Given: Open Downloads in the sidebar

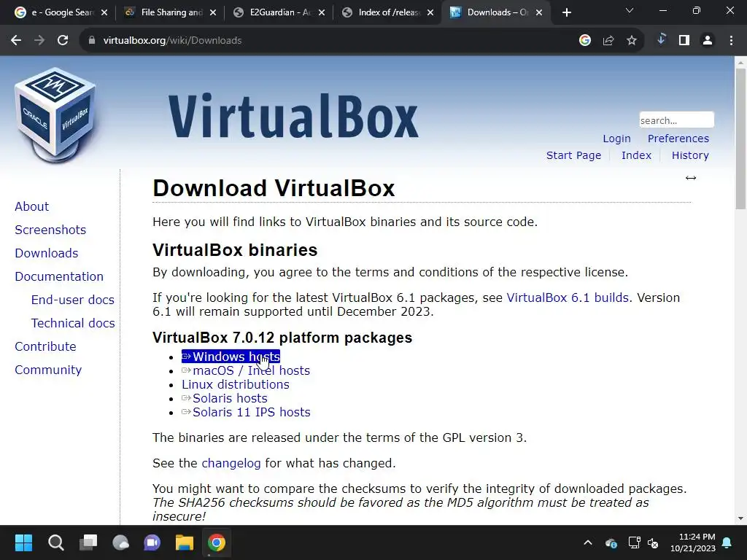Looking at the screenshot, I should tap(46, 253).
